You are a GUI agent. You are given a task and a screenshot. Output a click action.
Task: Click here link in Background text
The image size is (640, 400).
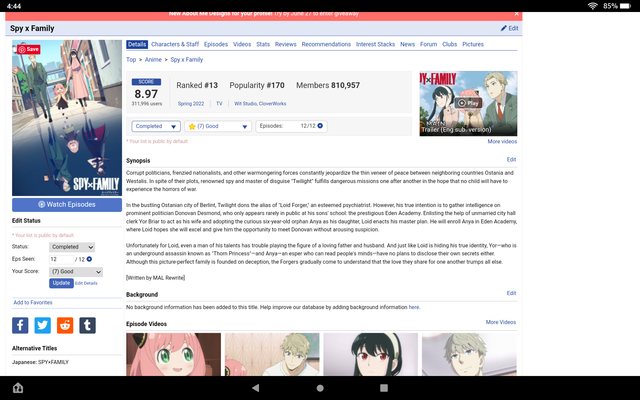click(414, 307)
